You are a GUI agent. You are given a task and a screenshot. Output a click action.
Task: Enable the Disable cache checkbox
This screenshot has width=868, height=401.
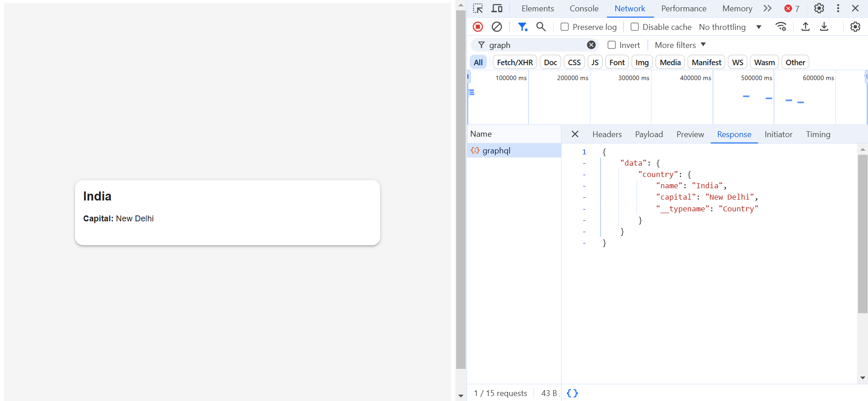pyautogui.click(x=635, y=27)
